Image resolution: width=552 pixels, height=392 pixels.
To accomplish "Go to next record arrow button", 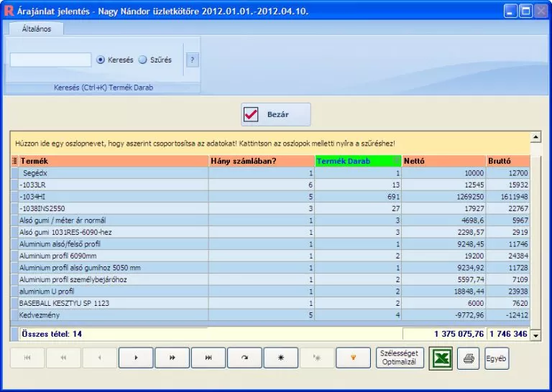I will [136, 358].
